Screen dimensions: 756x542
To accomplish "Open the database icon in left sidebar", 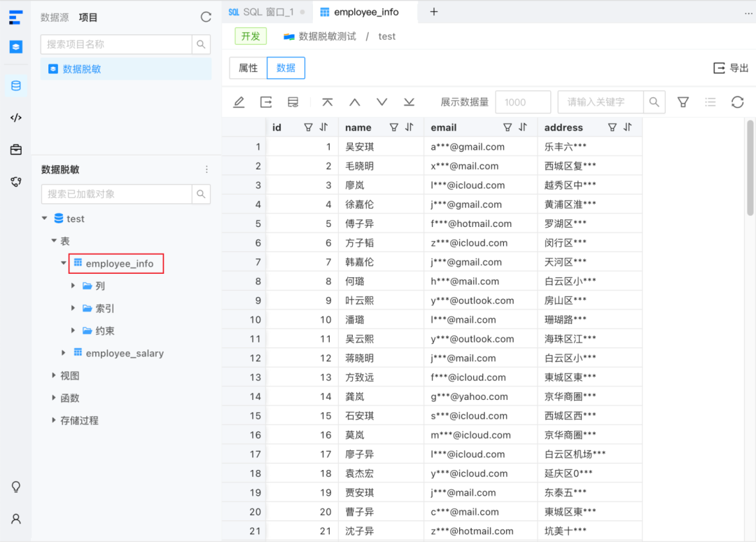I will click(x=16, y=86).
